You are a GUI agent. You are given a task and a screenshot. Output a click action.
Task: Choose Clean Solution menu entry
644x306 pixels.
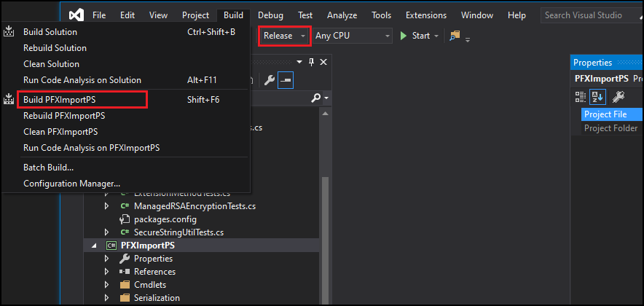pyautogui.click(x=125, y=64)
